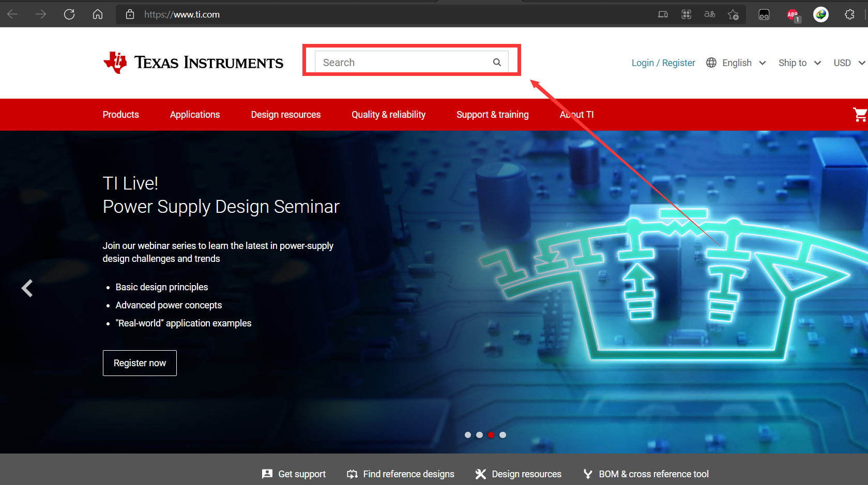Select the fourth carousel dot
The image size is (868, 485).
502,435
